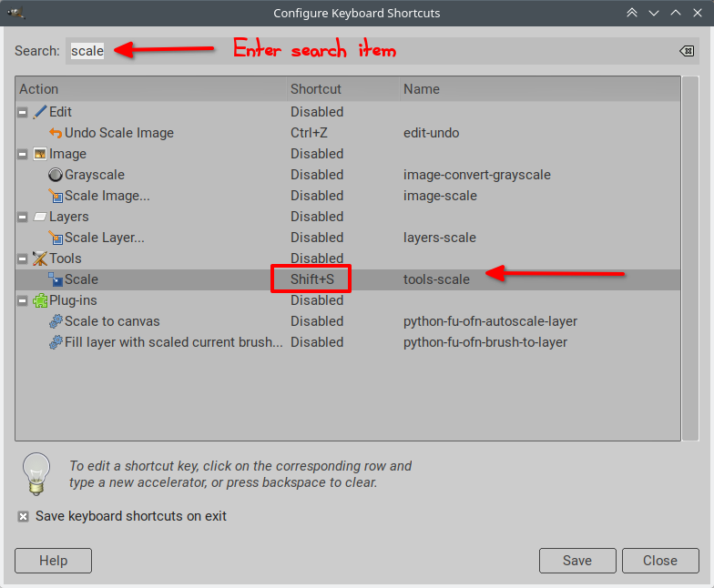
Task: Collapse the Edit category
Action: (22, 112)
